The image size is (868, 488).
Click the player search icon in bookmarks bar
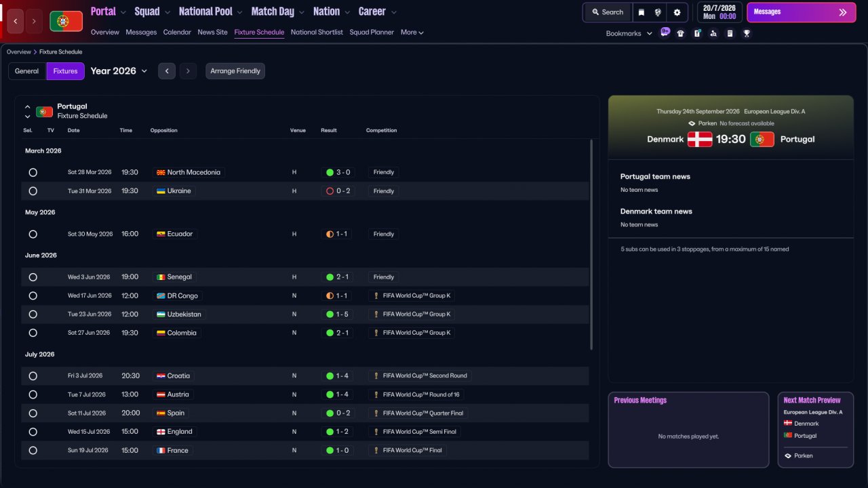pyautogui.click(x=713, y=33)
